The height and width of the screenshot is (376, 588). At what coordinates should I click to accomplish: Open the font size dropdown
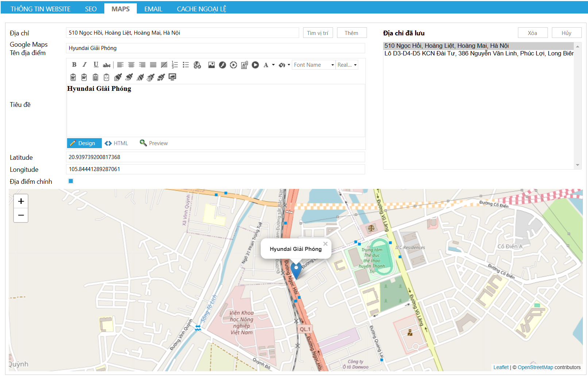pyautogui.click(x=355, y=65)
